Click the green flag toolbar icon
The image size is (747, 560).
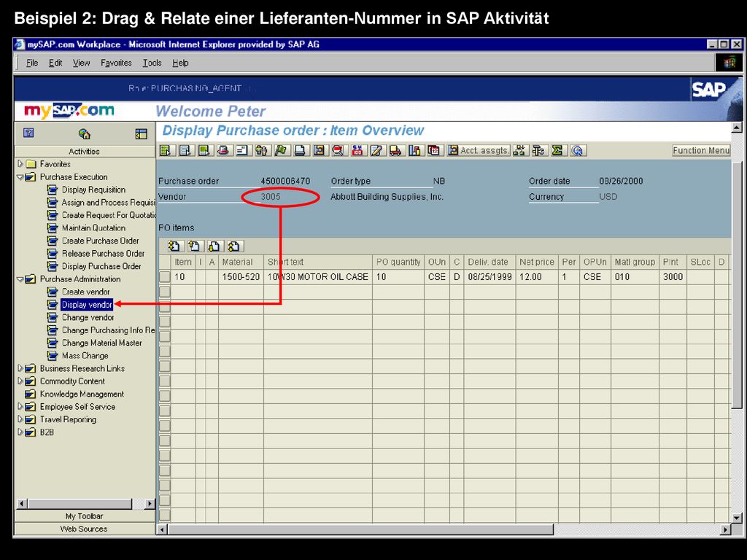[x=281, y=150]
